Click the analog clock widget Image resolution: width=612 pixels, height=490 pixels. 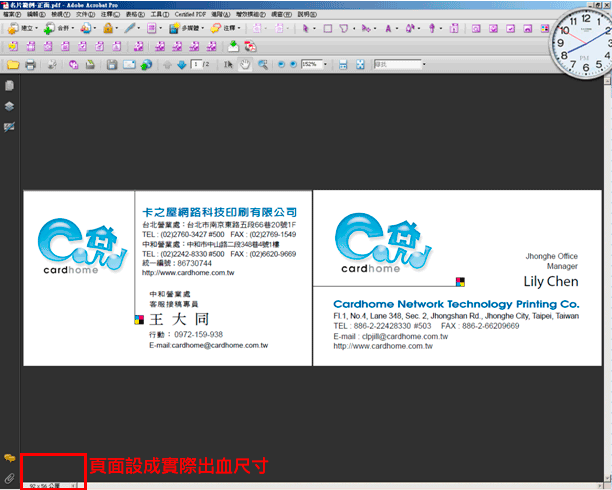coord(582,43)
